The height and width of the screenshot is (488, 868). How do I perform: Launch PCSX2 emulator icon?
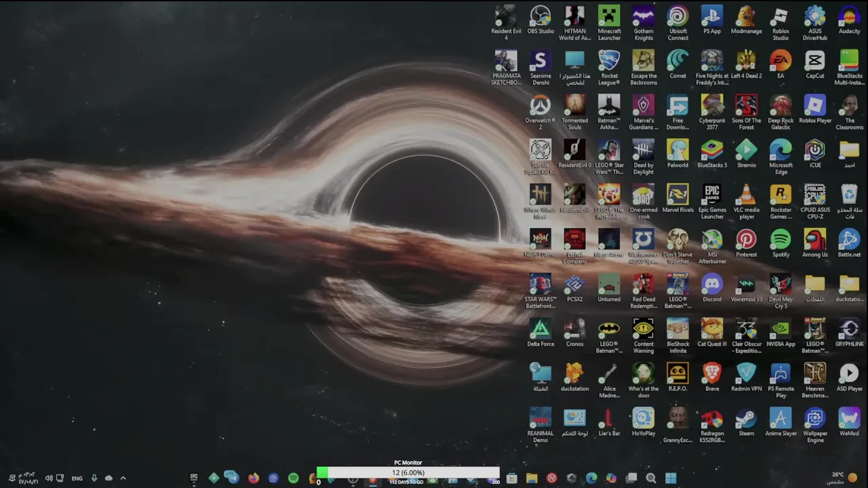(x=574, y=288)
